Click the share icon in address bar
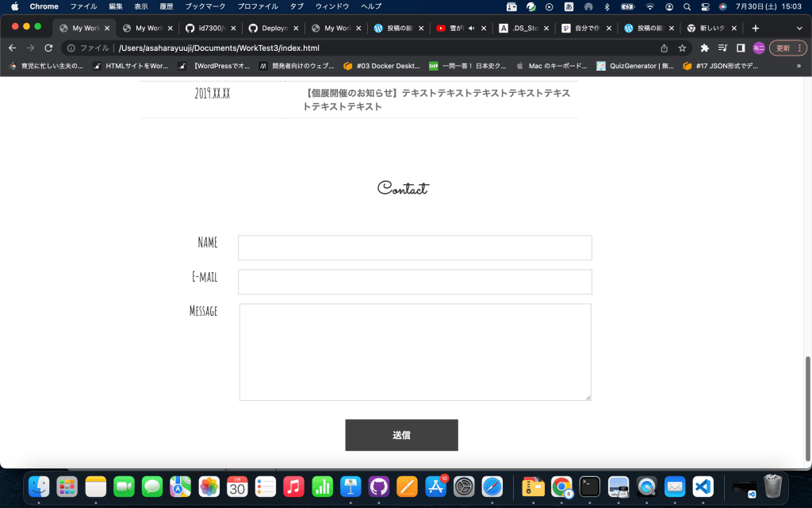This screenshot has width=812, height=508. click(664, 48)
